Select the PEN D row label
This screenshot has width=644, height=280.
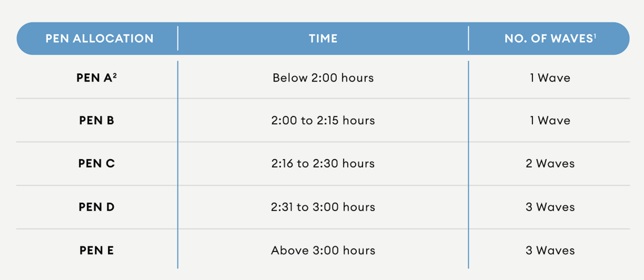[x=97, y=207]
